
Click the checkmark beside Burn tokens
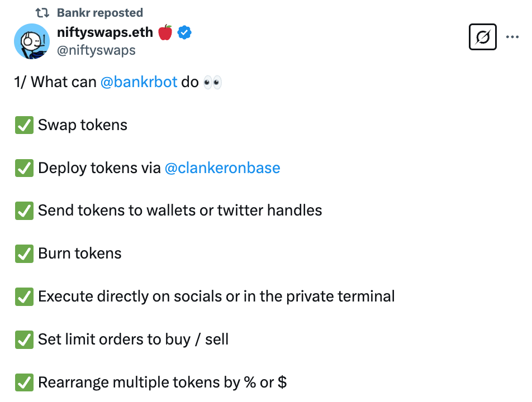pyautogui.click(x=24, y=253)
